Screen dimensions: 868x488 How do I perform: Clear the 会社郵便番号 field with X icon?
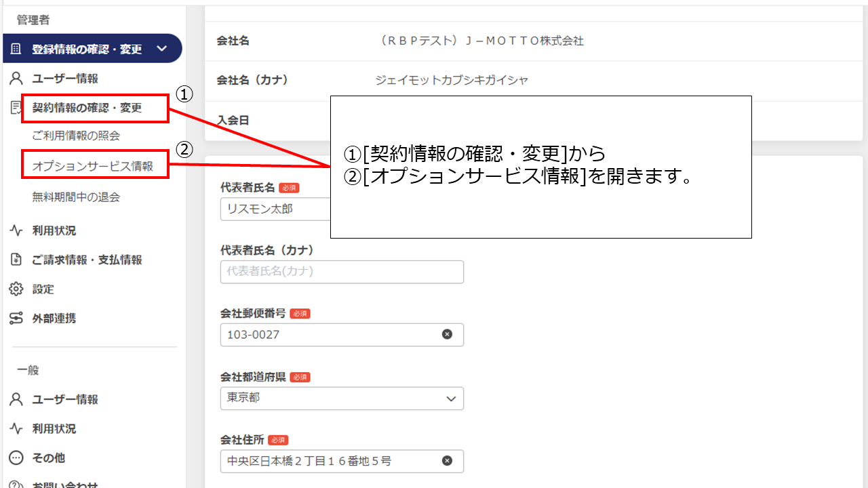point(447,334)
